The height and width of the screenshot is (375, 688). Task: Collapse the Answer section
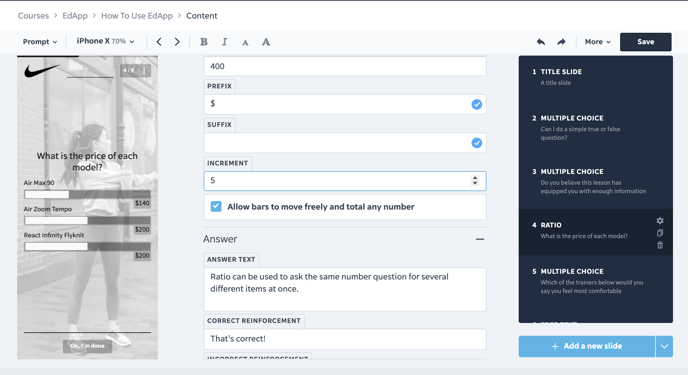[x=480, y=239]
